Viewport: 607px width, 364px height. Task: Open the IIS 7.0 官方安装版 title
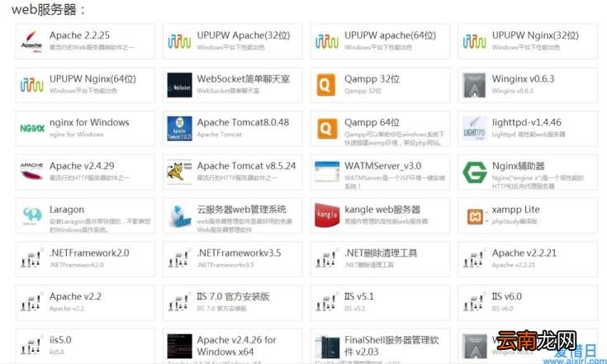(x=233, y=296)
